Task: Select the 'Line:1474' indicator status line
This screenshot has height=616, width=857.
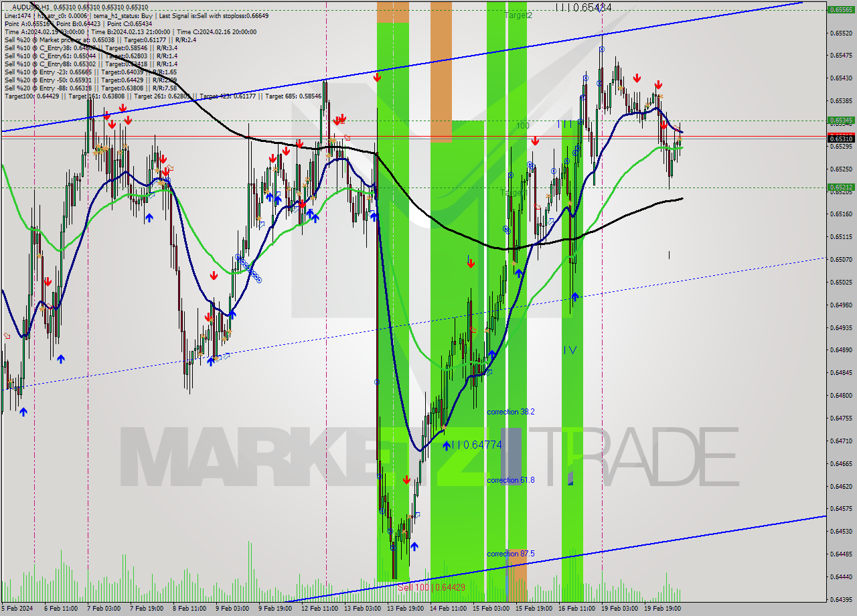Action: [x=136, y=15]
